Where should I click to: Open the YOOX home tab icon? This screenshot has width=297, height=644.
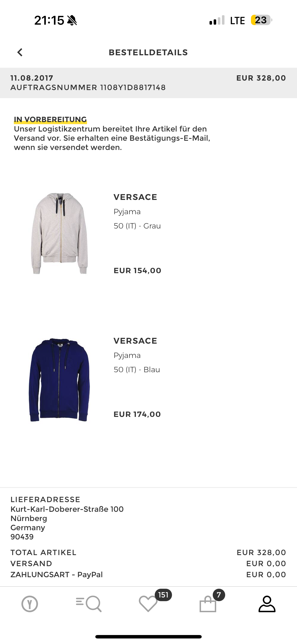(x=30, y=604)
